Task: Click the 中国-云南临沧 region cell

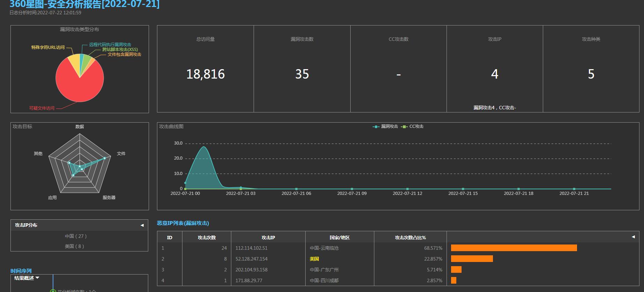Action: [x=324, y=248]
